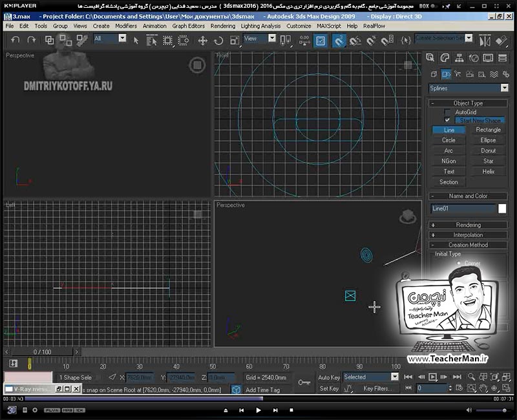Open the Rendering menu
The image size is (517, 420).
pos(223,26)
